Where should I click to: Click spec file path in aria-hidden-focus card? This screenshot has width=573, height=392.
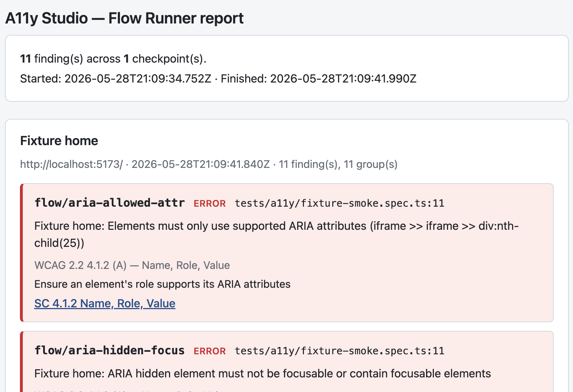point(340,351)
